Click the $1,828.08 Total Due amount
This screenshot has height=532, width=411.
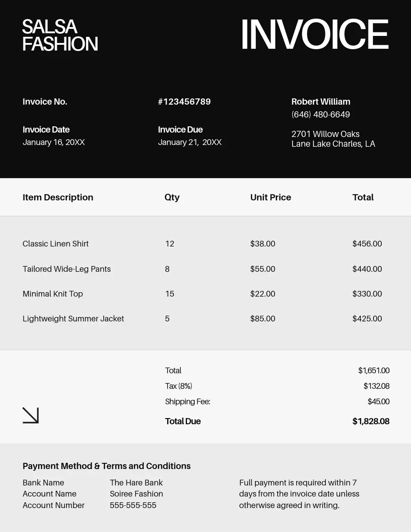pyautogui.click(x=371, y=422)
